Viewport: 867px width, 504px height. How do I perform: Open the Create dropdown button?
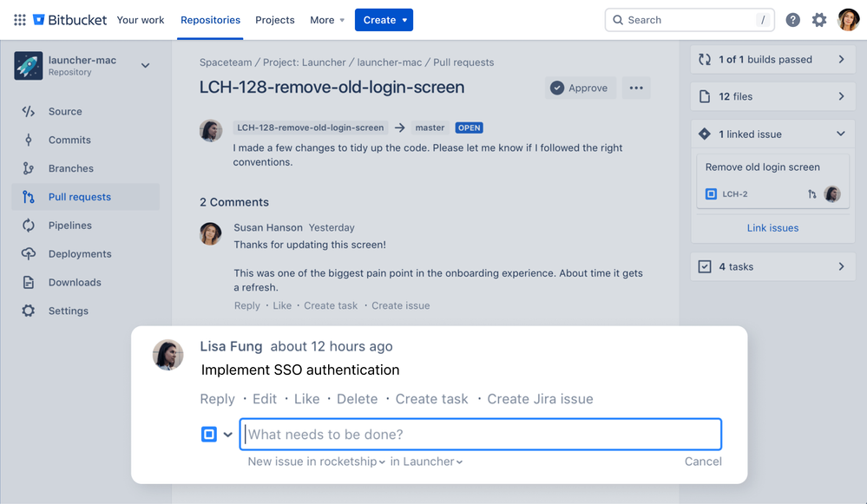tap(384, 20)
